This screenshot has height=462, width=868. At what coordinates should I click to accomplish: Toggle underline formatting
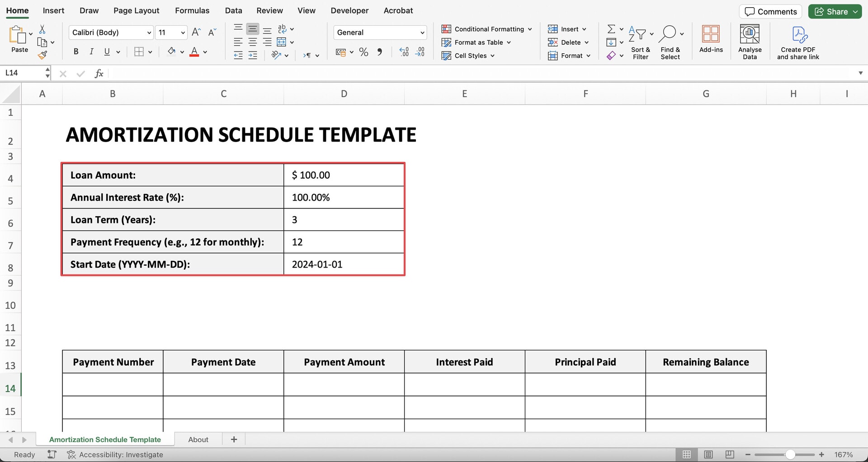[x=107, y=51]
